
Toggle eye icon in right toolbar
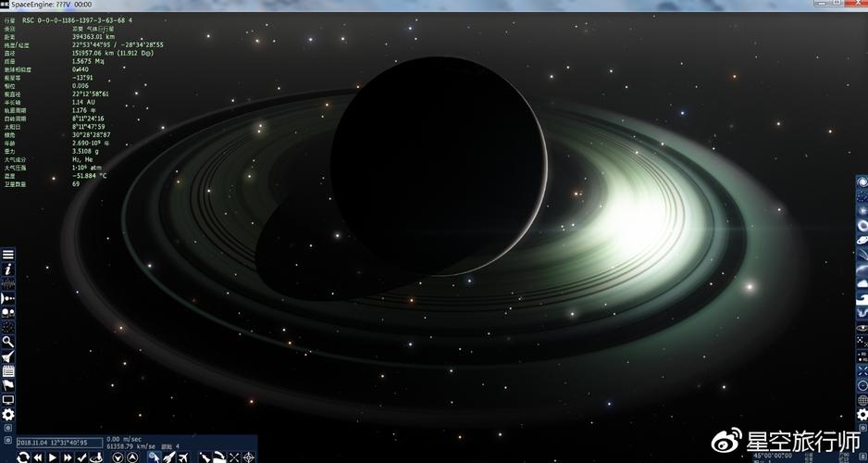tap(862, 327)
